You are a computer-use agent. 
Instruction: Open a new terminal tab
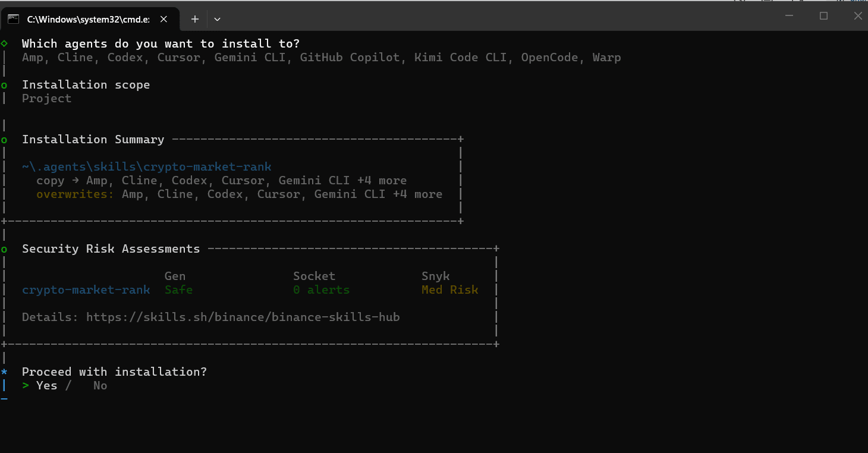tap(194, 19)
